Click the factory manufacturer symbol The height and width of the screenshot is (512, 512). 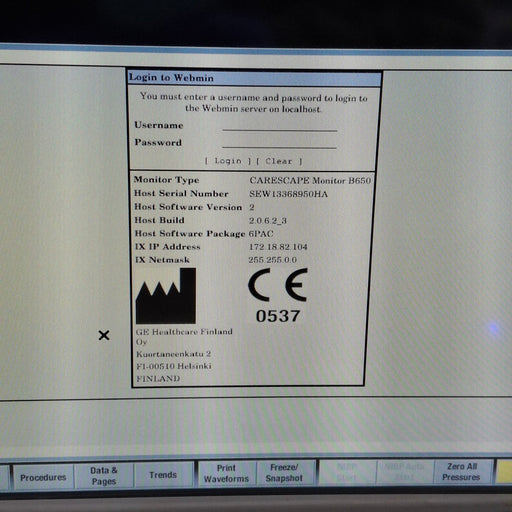[166, 296]
